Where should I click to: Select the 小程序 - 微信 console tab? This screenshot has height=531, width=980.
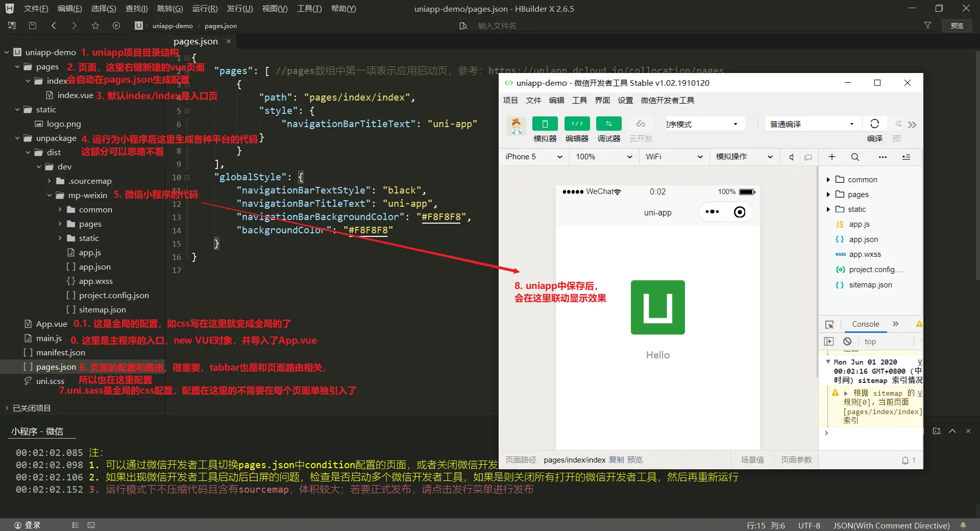tap(37, 431)
